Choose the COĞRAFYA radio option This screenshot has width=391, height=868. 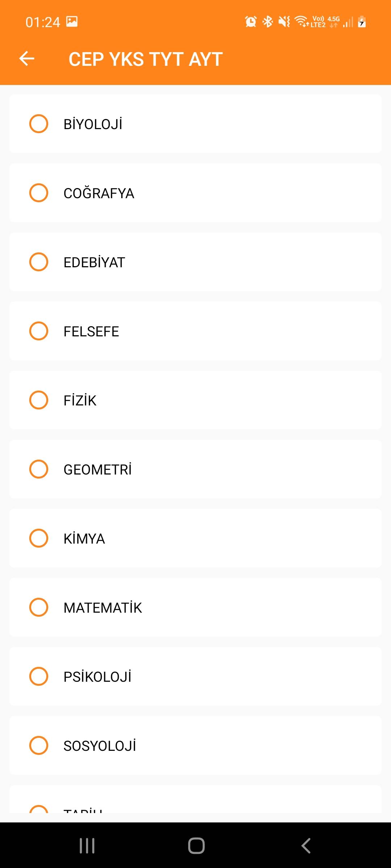point(39,193)
